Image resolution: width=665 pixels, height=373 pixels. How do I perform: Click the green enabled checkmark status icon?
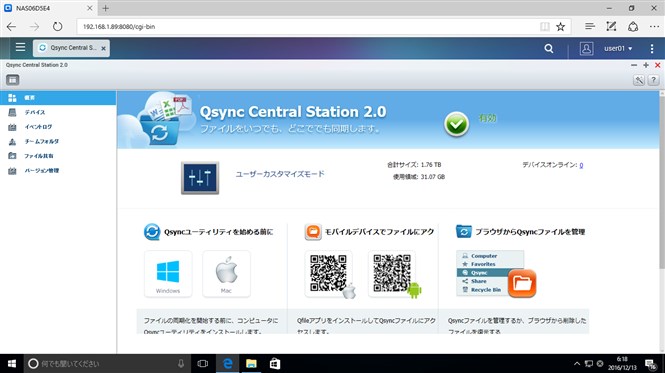coord(456,124)
